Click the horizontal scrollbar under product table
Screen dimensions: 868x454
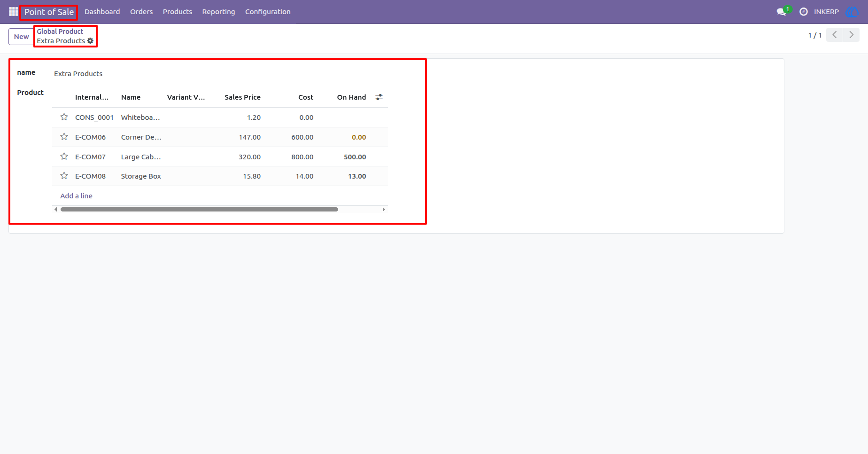pos(199,210)
